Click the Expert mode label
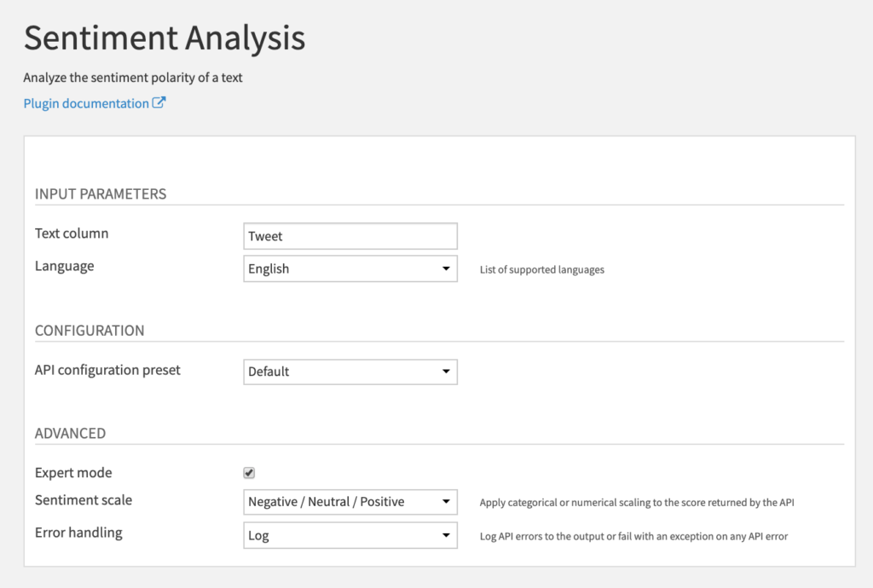873x588 pixels. tap(73, 473)
